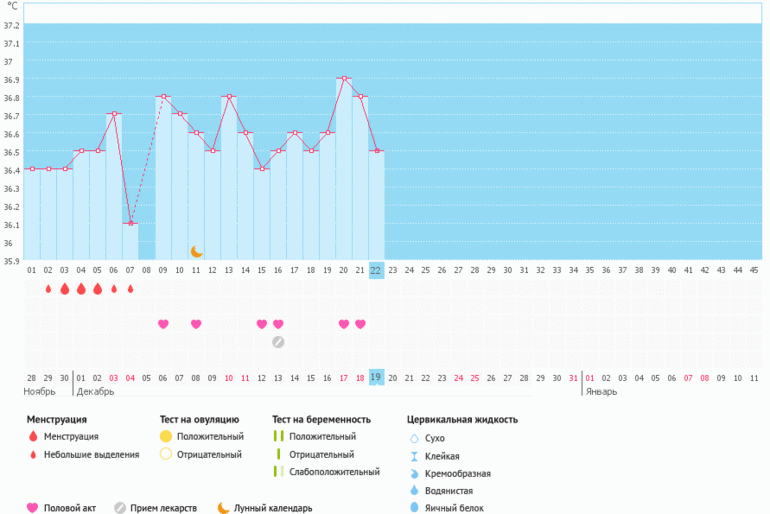
Task: Click the moon icon on cycle day 11
Action: pos(197,251)
